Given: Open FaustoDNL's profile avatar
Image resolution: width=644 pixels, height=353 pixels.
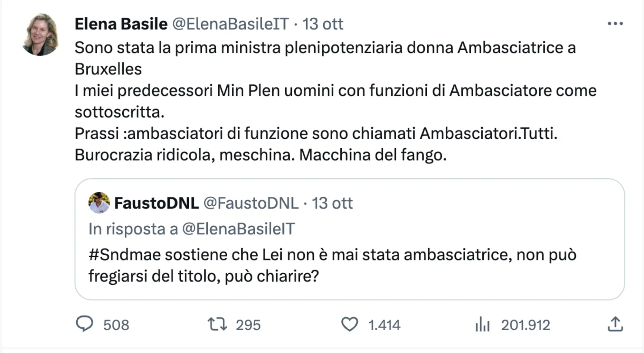Looking at the screenshot, I should point(97,203).
